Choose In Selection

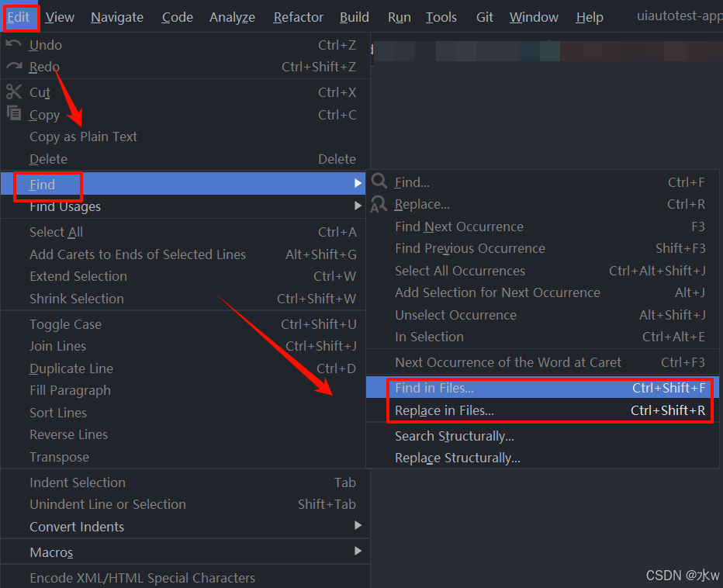[x=543, y=337]
